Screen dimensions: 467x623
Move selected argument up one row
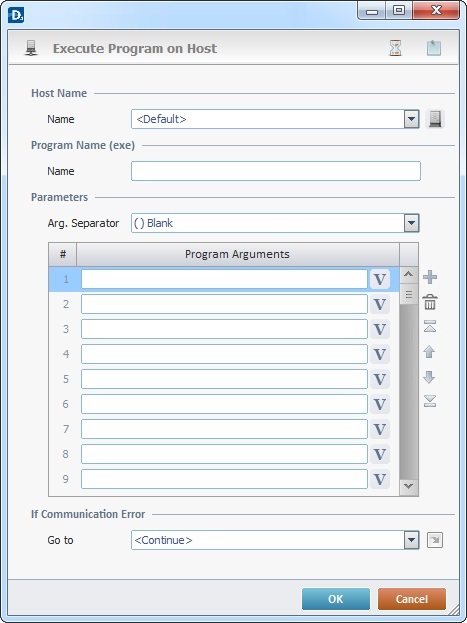(x=429, y=352)
